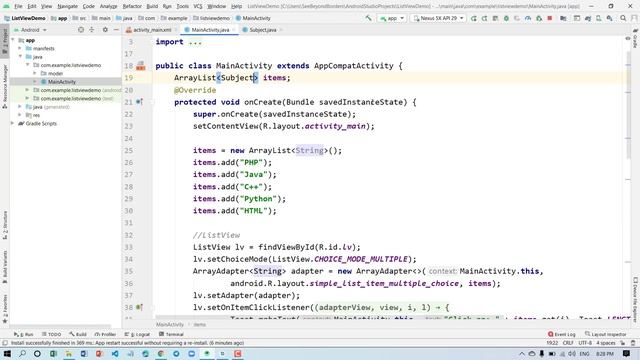Expand the model package

pyautogui.click(x=35, y=73)
